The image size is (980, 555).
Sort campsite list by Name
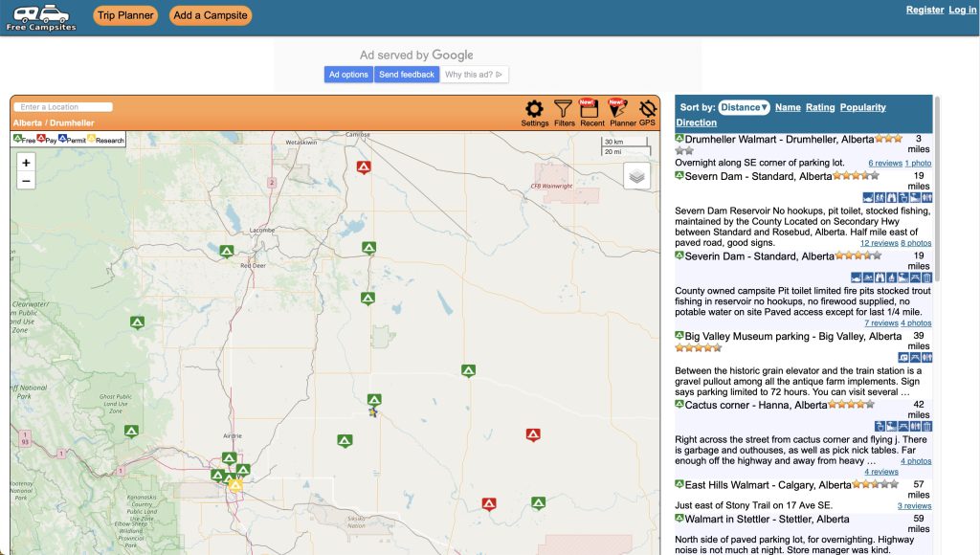pos(788,107)
